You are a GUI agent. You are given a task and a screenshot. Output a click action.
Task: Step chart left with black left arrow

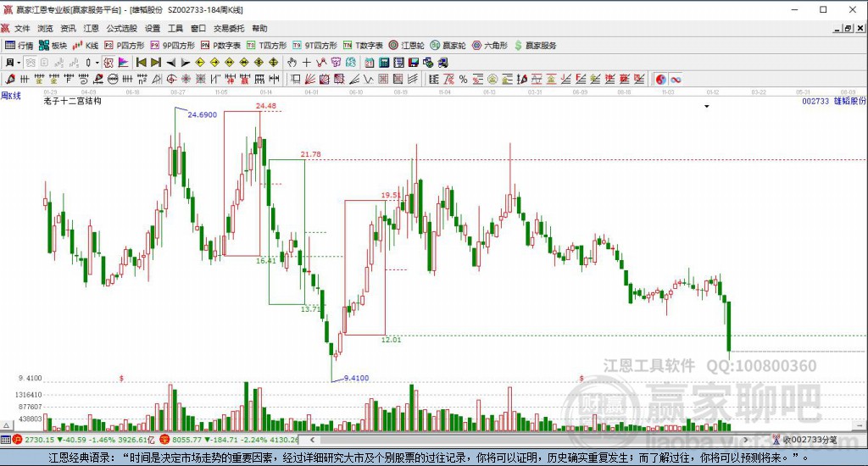pos(171,63)
